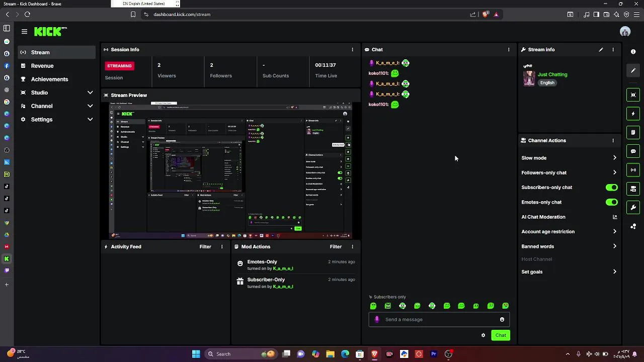Screen dimensions: 644x362
Task: Click the pencil edit icon in right rail
Action: (633, 71)
